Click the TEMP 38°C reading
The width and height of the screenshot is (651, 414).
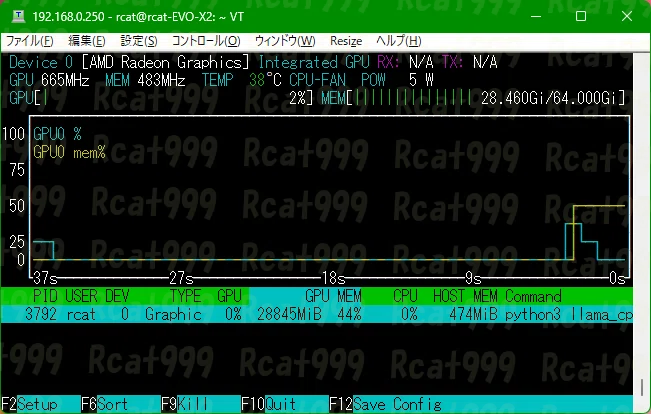242,80
